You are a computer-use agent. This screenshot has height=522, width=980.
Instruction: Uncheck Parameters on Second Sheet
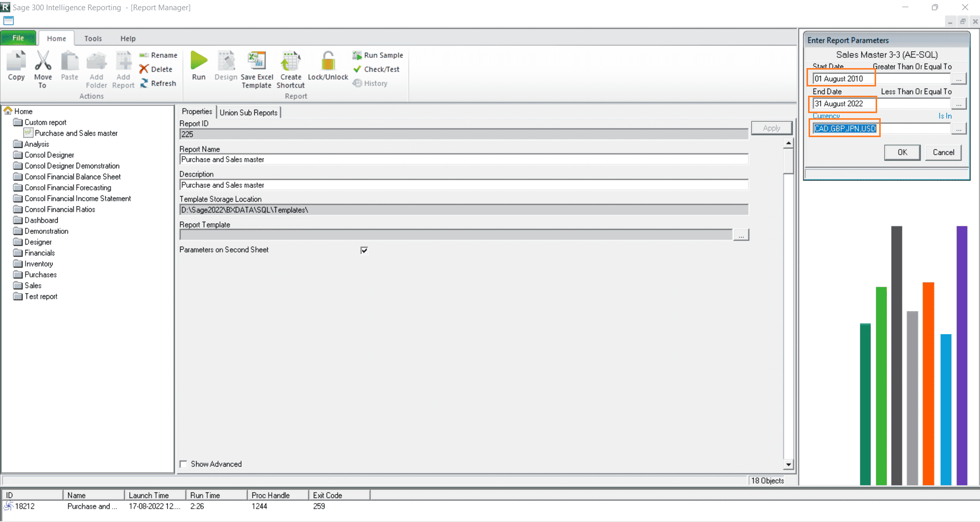364,250
